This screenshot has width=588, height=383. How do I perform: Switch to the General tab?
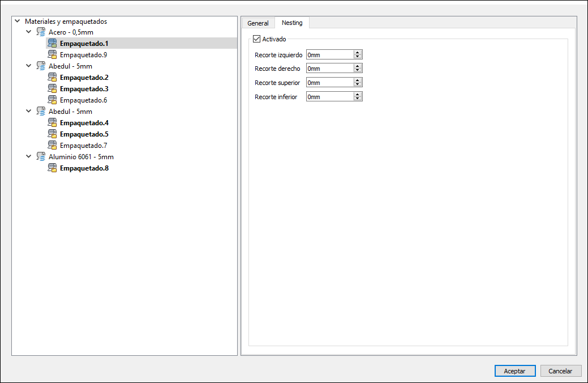coord(258,23)
